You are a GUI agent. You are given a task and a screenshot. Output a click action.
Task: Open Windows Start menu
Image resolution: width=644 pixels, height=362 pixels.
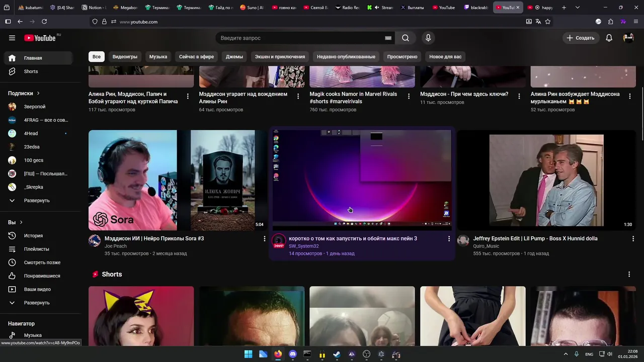(248, 354)
